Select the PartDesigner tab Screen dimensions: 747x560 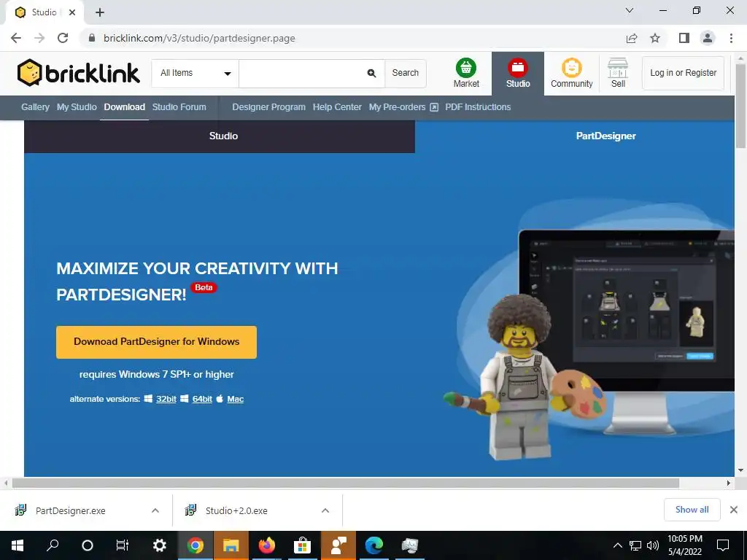(606, 136)
